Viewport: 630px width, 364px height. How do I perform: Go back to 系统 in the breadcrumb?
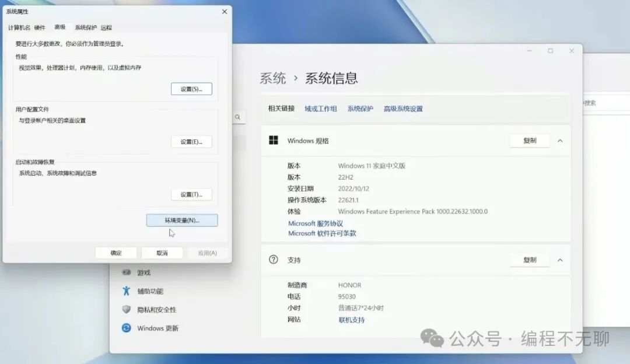(273, 78)
